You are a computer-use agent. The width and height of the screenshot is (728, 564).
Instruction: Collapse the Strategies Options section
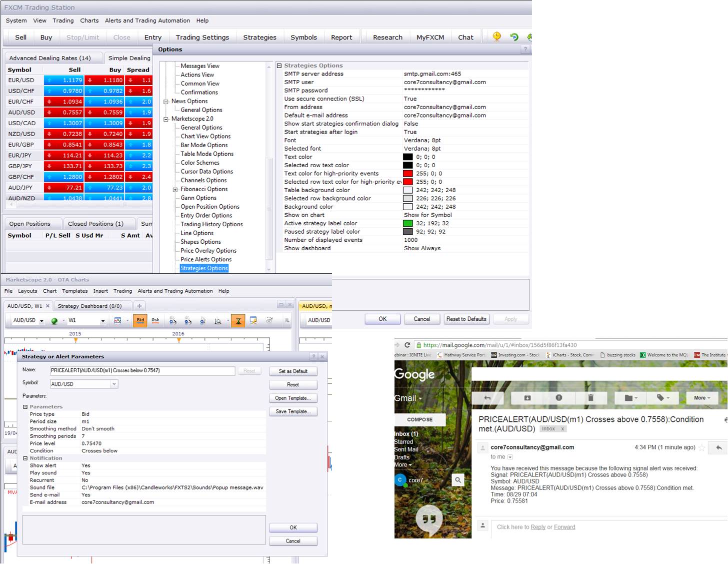279,66
